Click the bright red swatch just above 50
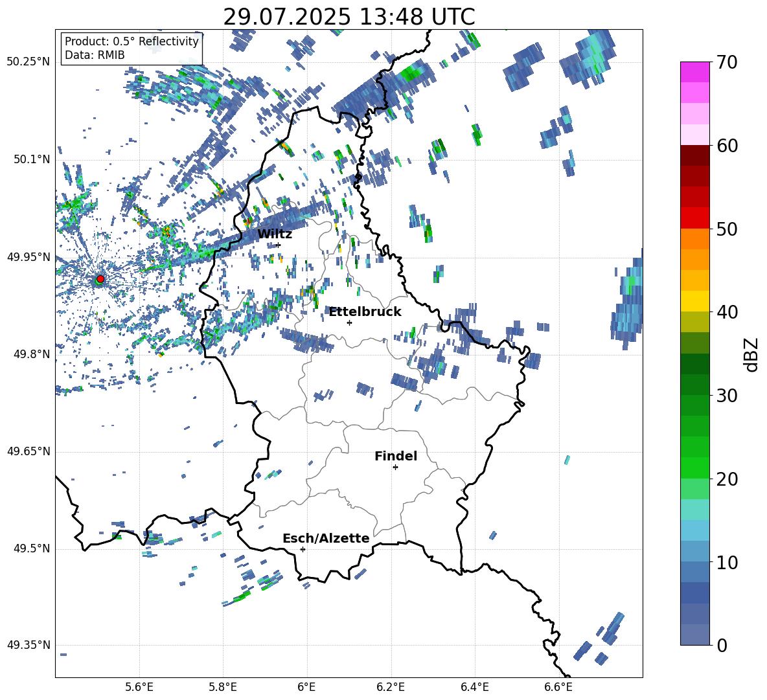767x700 pixels. coord(694,218)
